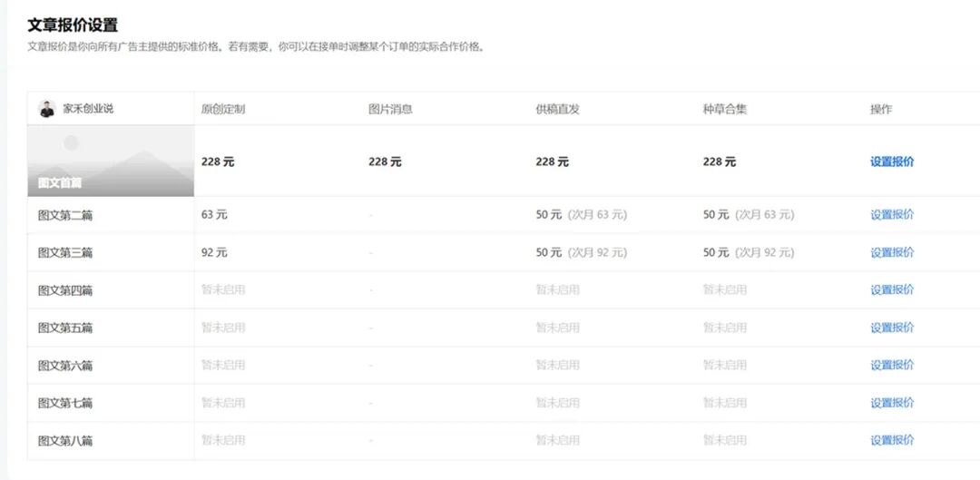Image resolution: width=980 pixels, height=480 pixels.
Task: Click the 种草合集 column header
Action: pos(725,110)
